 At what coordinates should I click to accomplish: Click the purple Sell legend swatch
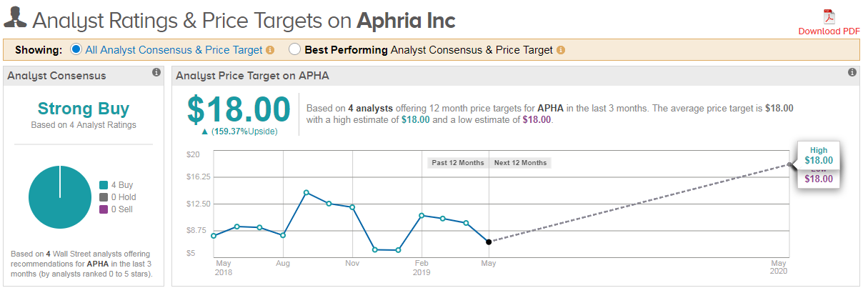pyautogui.click(x=103, y=209)
